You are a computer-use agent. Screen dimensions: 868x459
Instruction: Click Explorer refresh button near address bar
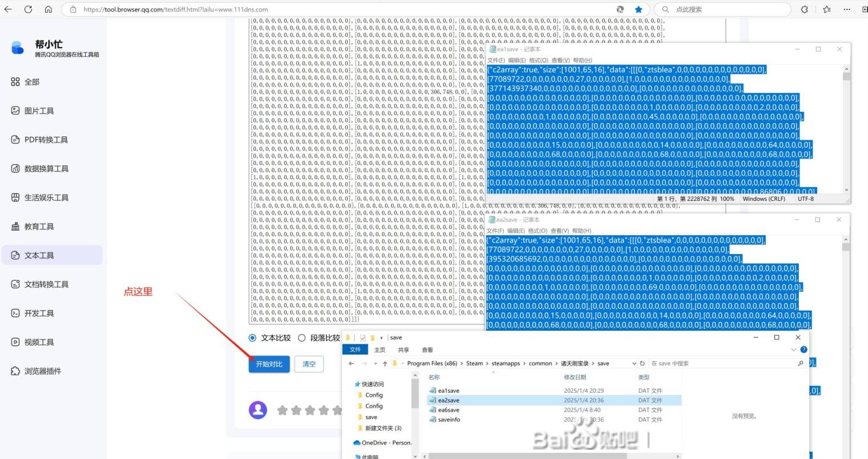click(642, 363)
